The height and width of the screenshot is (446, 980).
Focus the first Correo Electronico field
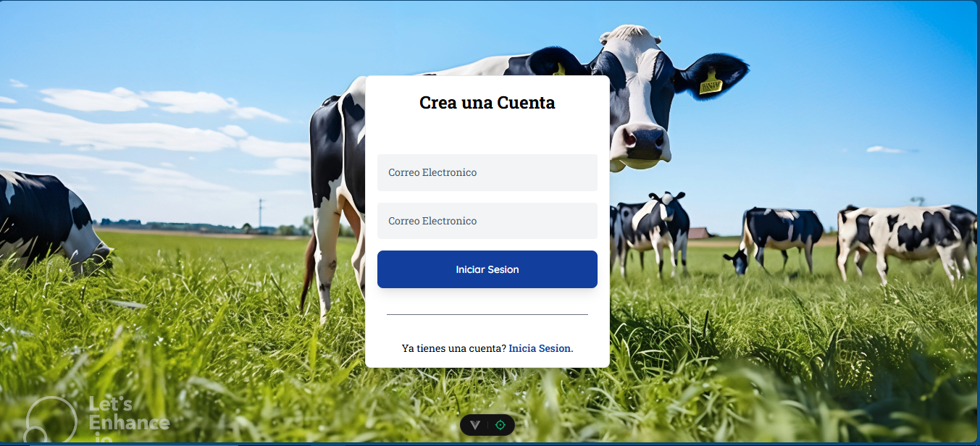click(x=487, y=172)
